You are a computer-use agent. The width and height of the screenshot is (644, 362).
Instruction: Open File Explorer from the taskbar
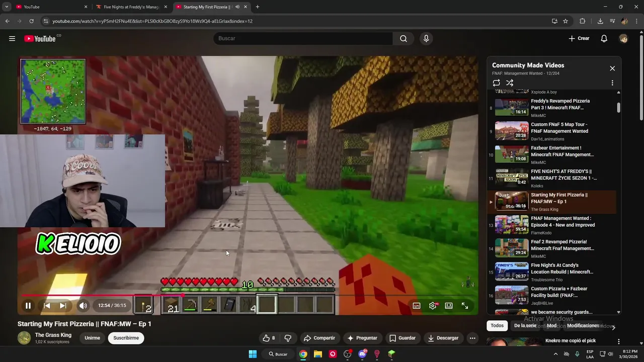318,354
